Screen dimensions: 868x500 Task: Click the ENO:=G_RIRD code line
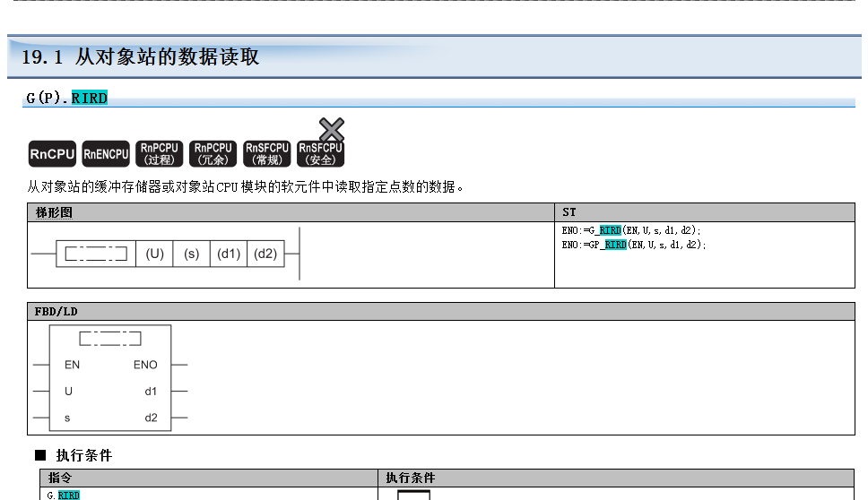point(631,230)
